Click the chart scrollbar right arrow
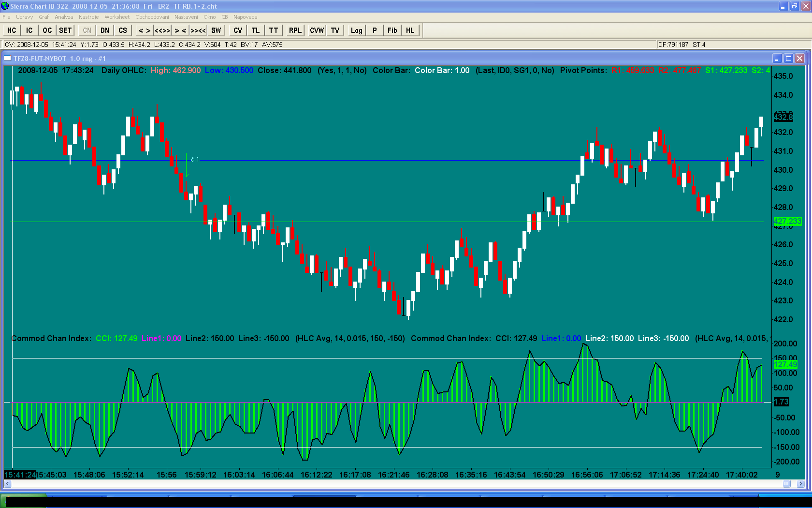This screenshot has width=812, height=508. tap(800, 484)
